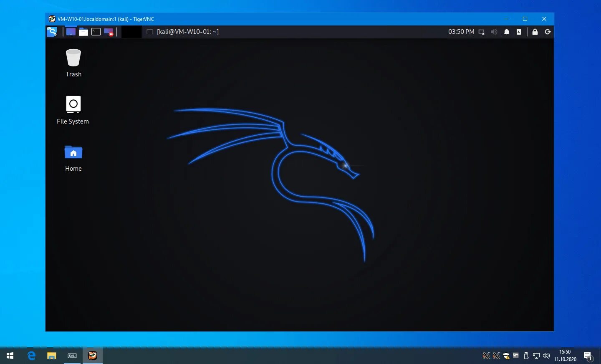
Task: Close the TigerVNC window
Action: click(x=544, y=19)
